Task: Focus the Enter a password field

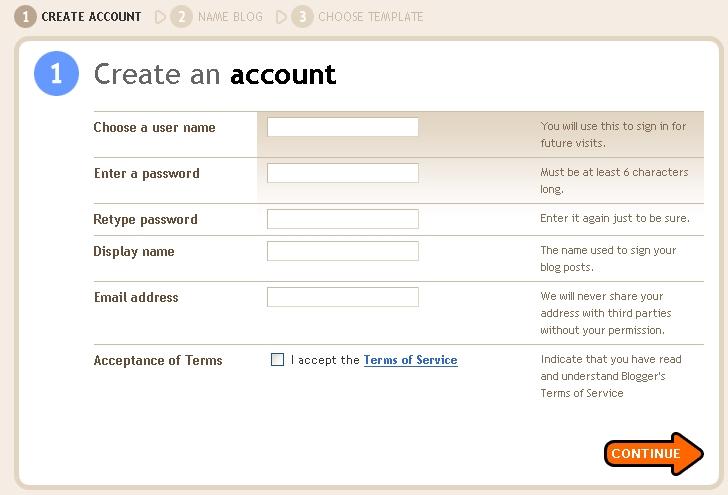Action: click(x=343, y=173)
